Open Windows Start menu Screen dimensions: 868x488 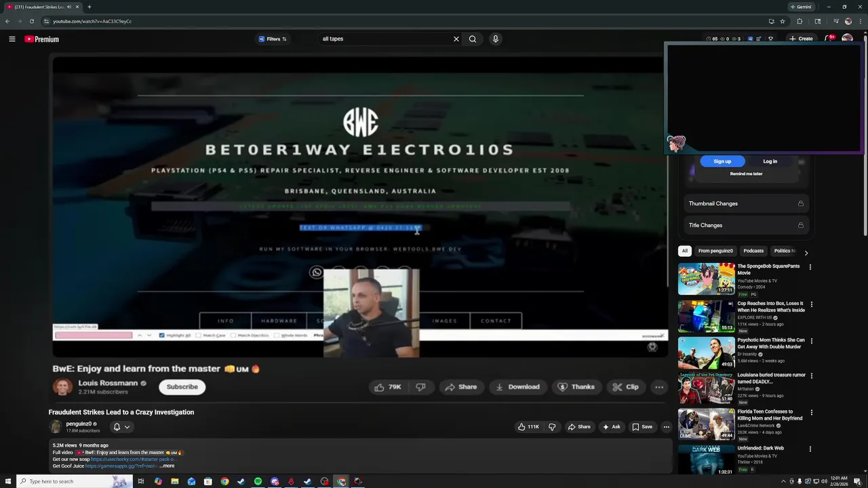point(8,481)
